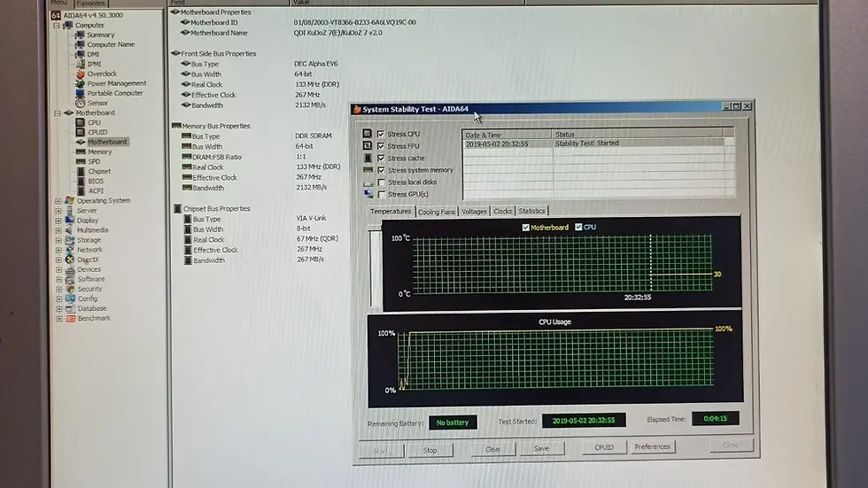Open the SPD icon entry

[81, 161]
